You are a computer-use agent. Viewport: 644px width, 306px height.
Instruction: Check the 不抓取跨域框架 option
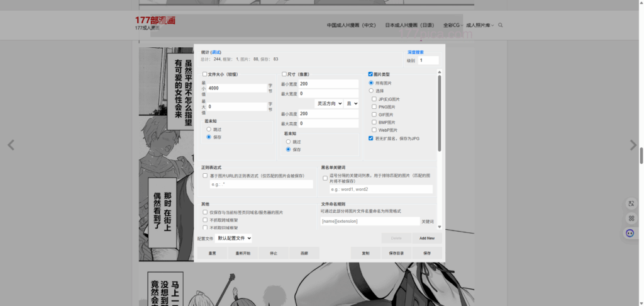click(x=205, y=220)
